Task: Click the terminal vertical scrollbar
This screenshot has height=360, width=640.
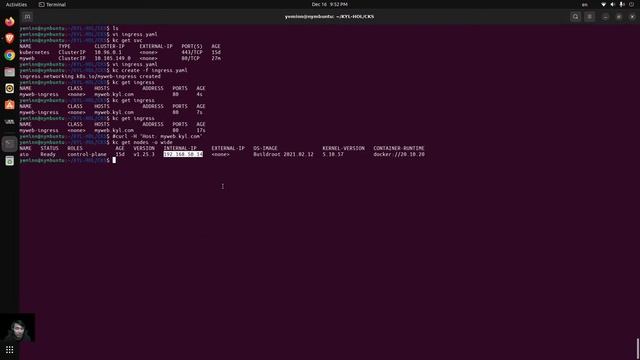Action: click(x=638, y=349)
